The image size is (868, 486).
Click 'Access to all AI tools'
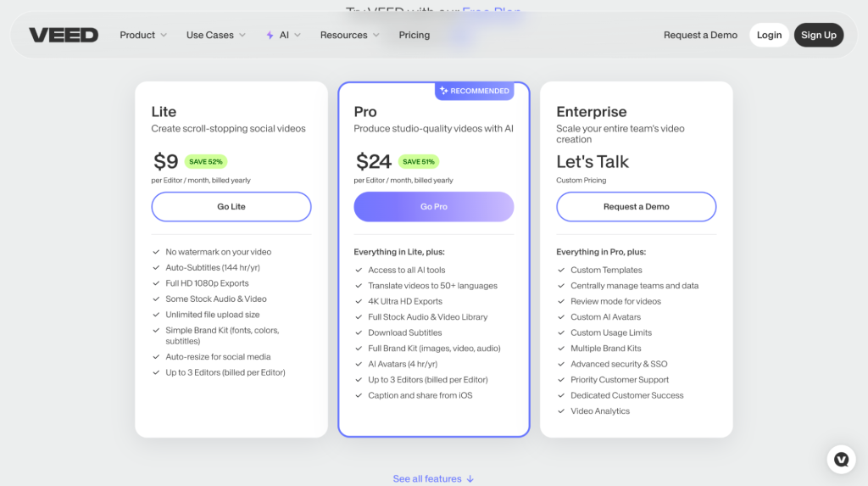(x=407, y=270)
